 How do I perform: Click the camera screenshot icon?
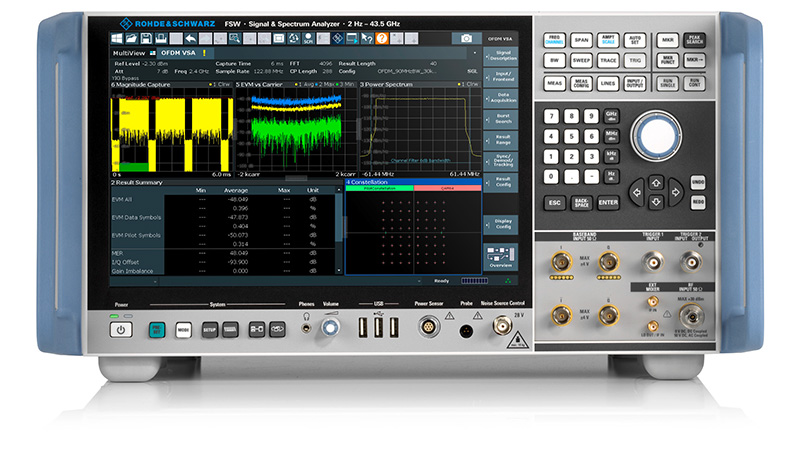click(x=465, y=38)
